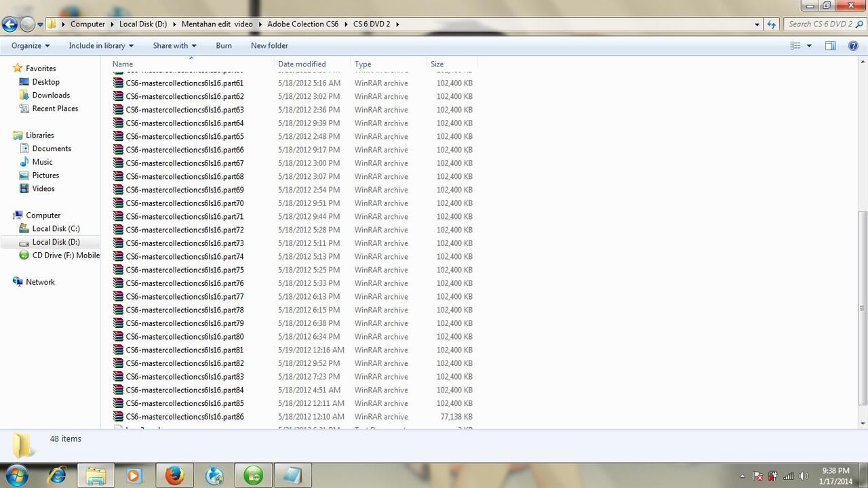868x488 pixels.
Task: Open Desktop in Favorites
Action: tap(45, 82)
